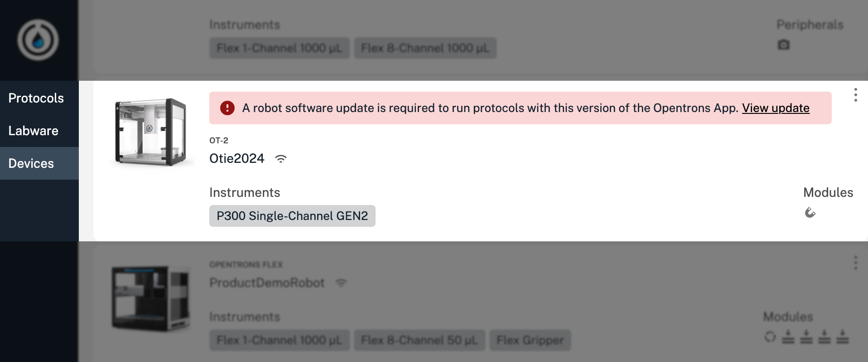Click the alert icon in the update banner
This screenshot has height=362, width=868.
(227, 108)
